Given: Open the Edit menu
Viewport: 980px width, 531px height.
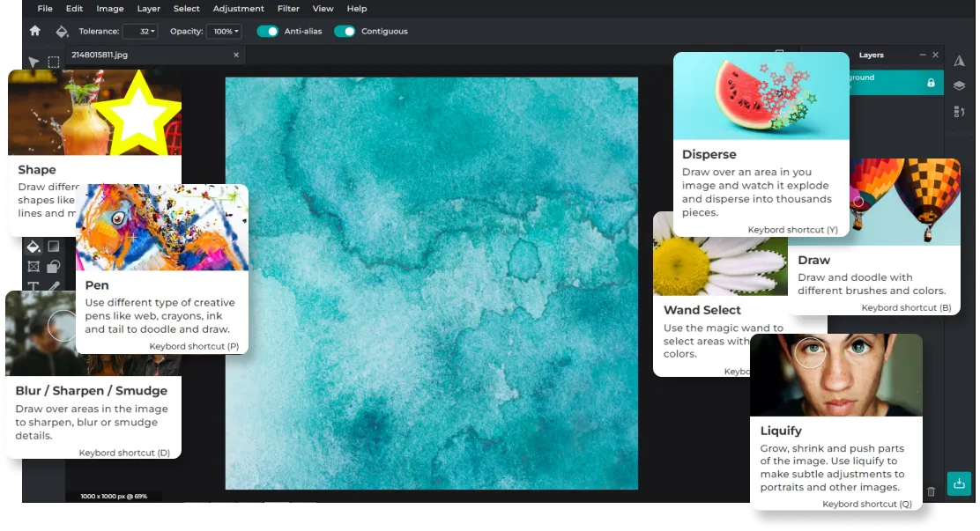Looking at the screenshot, I should [74, 9].
